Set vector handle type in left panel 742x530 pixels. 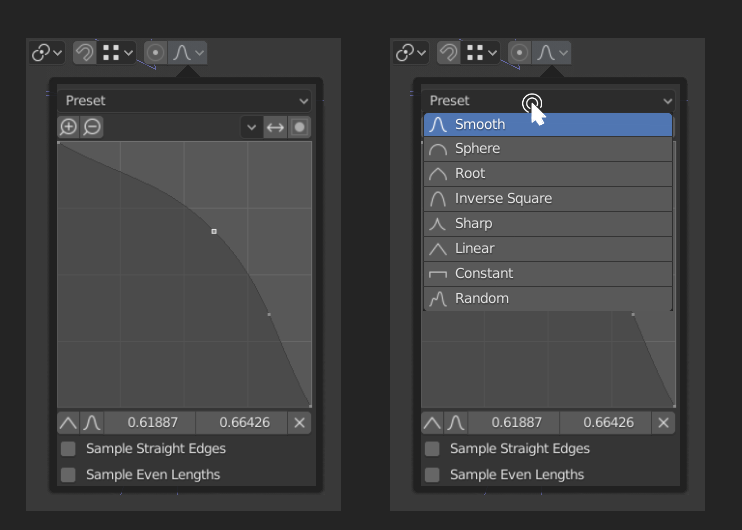tap(69, 423)
